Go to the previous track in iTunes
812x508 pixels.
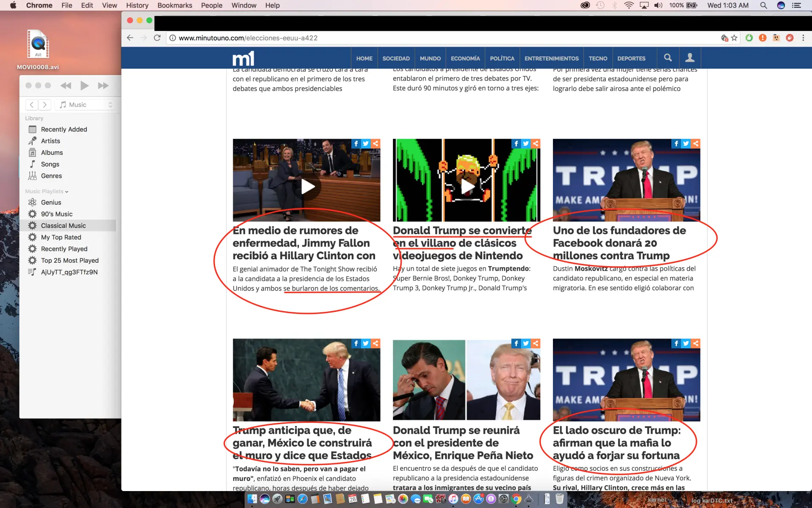coord(66,86)
